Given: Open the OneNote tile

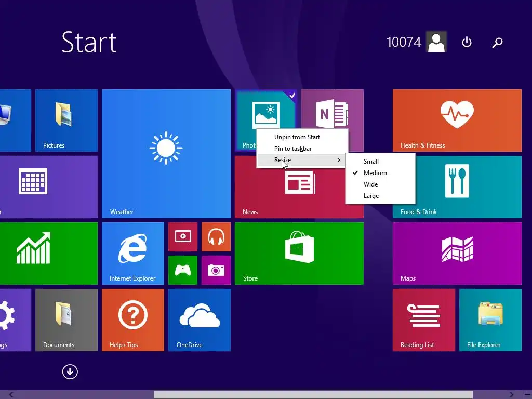Looking at the screenshot, I should [x=332, y=109].
